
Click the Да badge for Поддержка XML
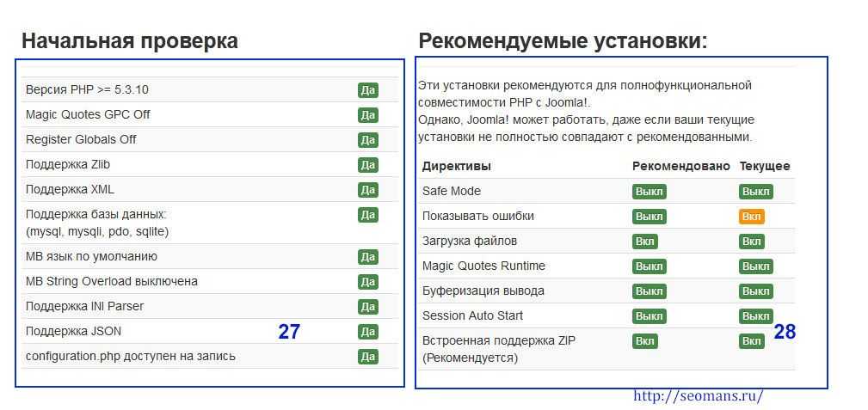click(x=367, y=189)
